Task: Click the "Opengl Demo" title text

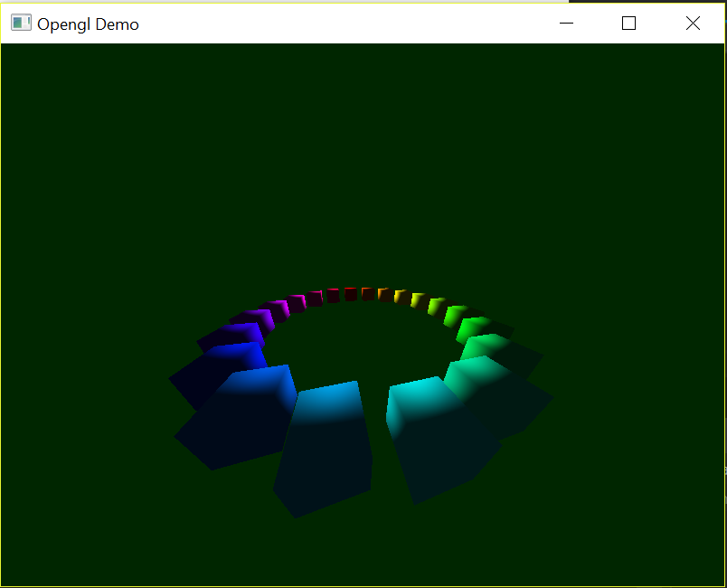Action: (88, 24)
